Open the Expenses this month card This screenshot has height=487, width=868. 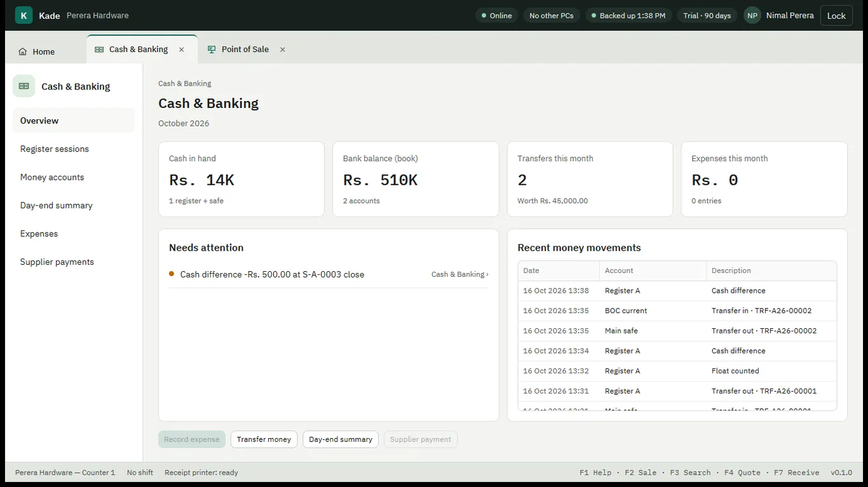764,179
